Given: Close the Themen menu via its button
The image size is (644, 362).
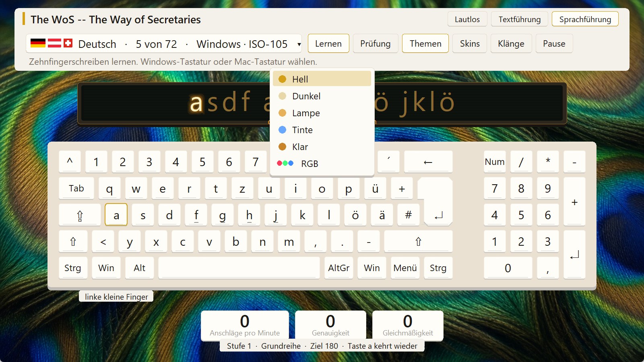Looking at the screenshot, I should pyautogui.click(x=425, y=43).
